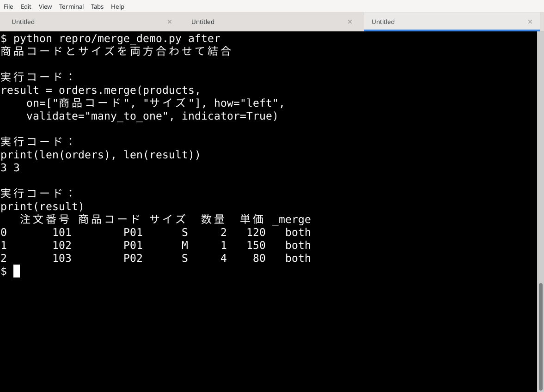Close the middle Untitled tab

(x=350, y=22)
